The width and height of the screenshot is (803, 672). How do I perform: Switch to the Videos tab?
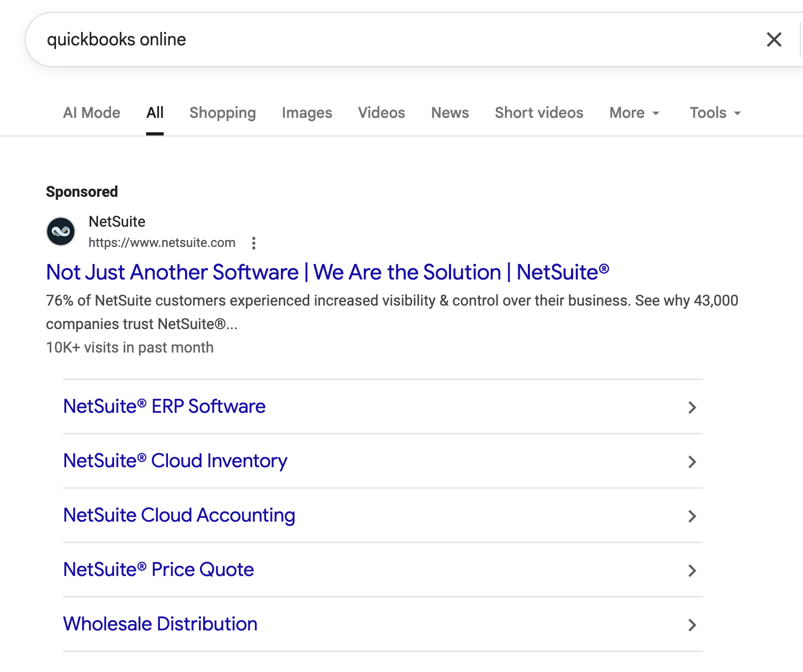click(x=382, y=113)
